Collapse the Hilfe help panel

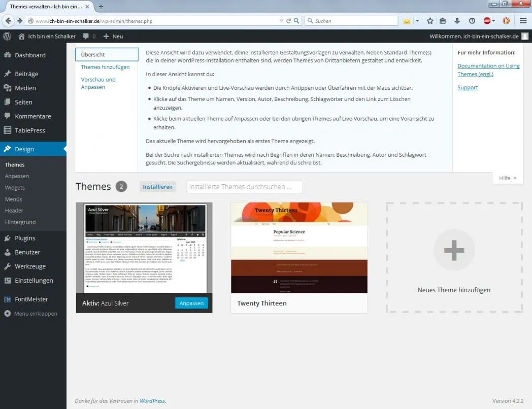tap(508, 178)
